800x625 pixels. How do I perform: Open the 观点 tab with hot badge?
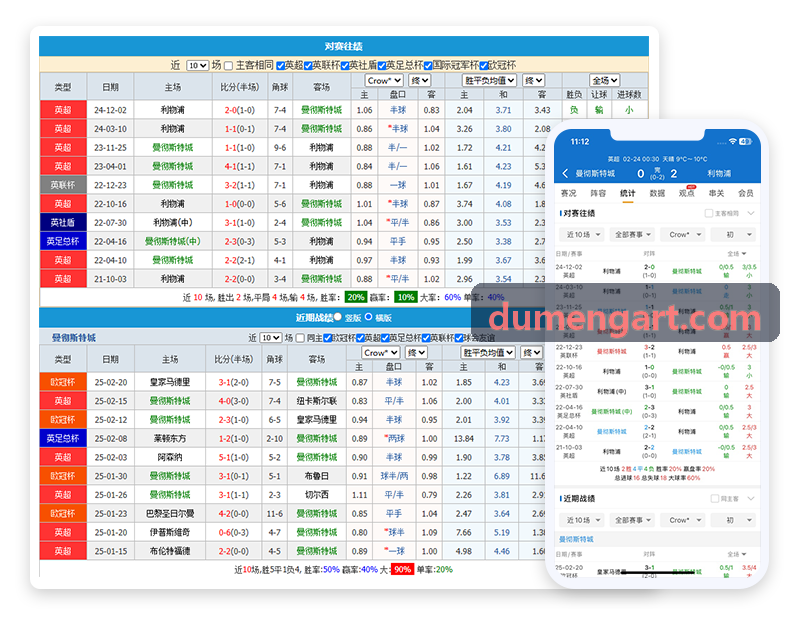pos(686,193)
